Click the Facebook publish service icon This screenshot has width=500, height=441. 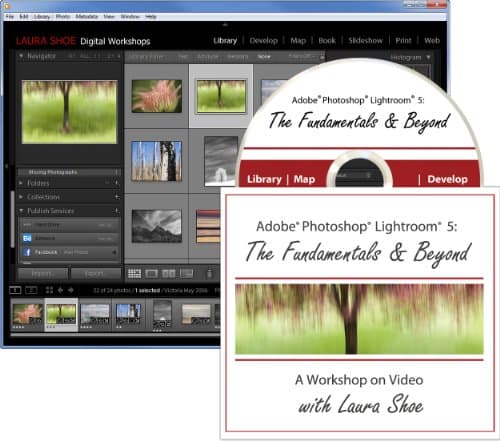click(27, 252)
